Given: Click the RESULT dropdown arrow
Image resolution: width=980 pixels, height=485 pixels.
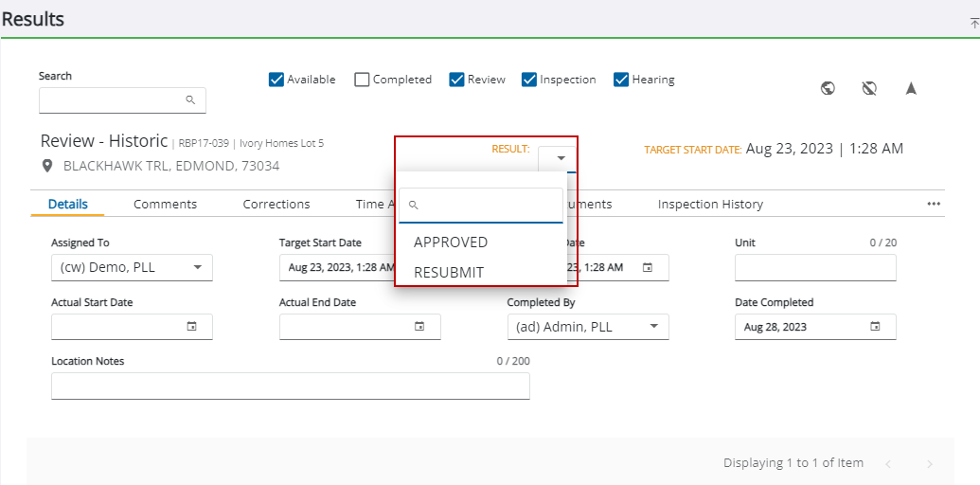Looking at the screenshot, I should (x=561, y=158).
